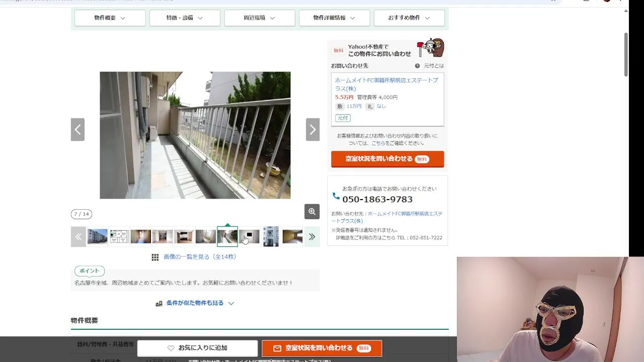Click the 物件概要 section heading
Image resolution: width=644 pixels, height=362 pixels.
(x=85, y=320)
